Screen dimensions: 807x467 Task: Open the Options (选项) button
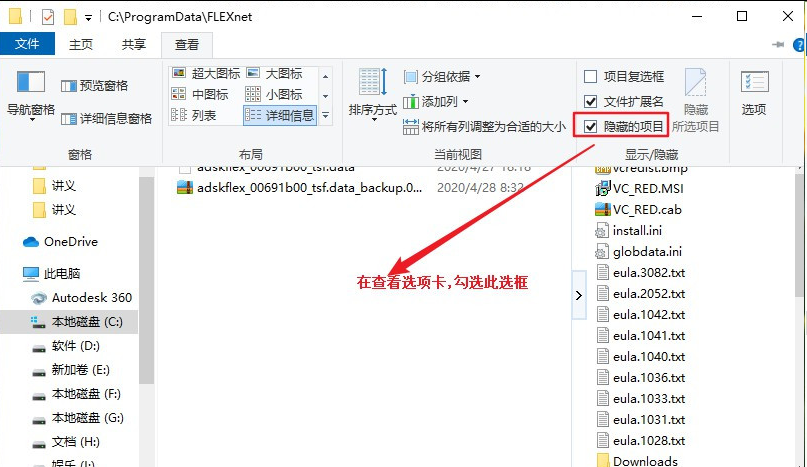pyautogui.click(x=754, y=93)
